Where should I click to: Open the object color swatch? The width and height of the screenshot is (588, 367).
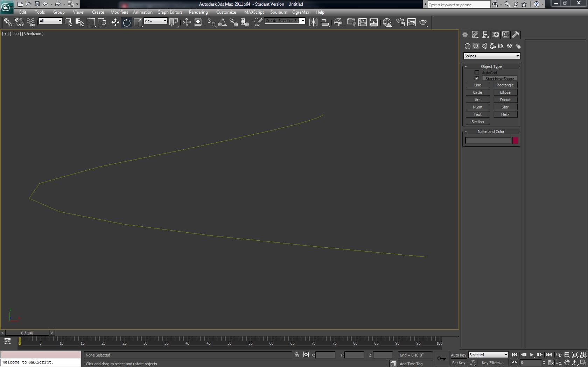click(515, 140)
